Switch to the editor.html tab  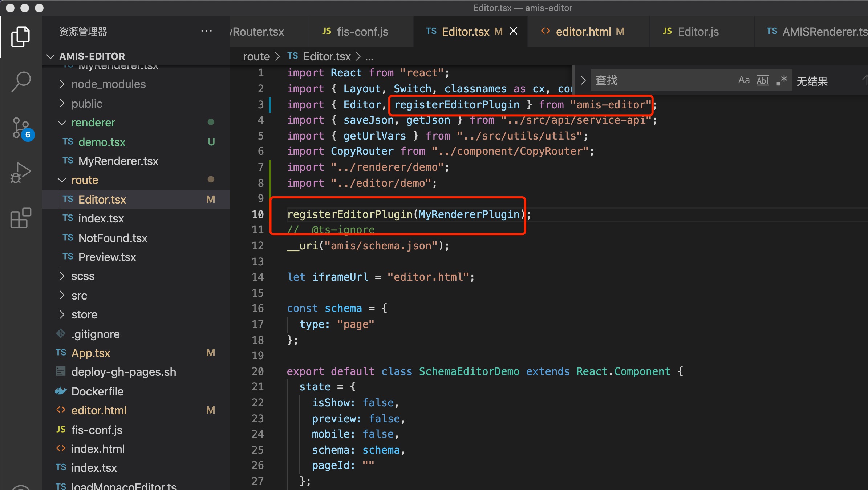pyautogui.click(x=588, y=31)
